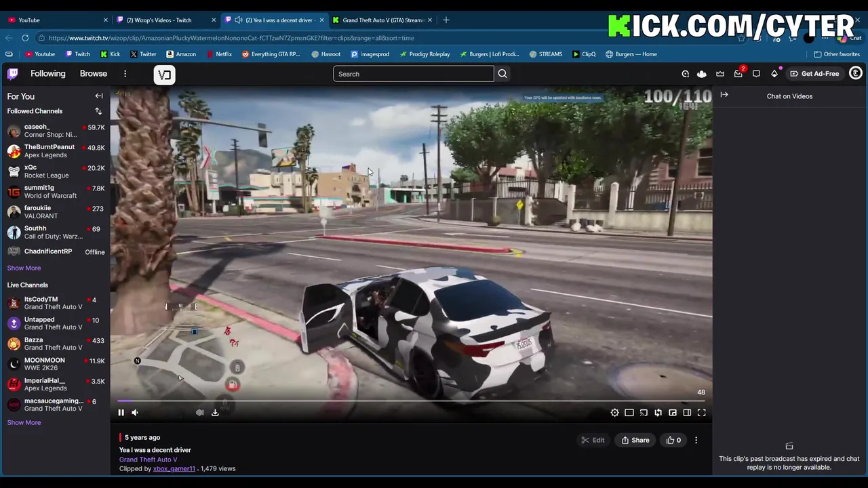The image size is (868, 488).
Task: Enter fullscreen video mode
Action: click(702, 412)
